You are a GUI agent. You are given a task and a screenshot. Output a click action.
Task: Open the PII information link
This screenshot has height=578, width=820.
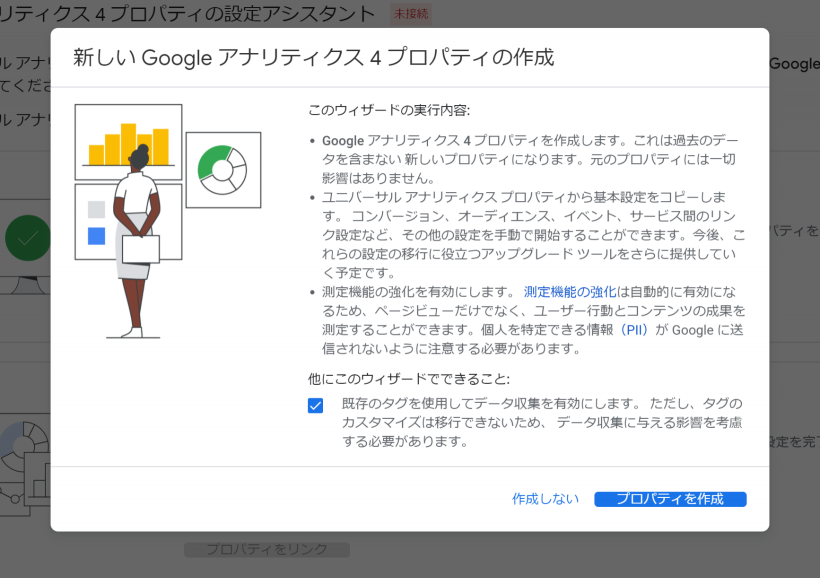click(x=634, y=329)
